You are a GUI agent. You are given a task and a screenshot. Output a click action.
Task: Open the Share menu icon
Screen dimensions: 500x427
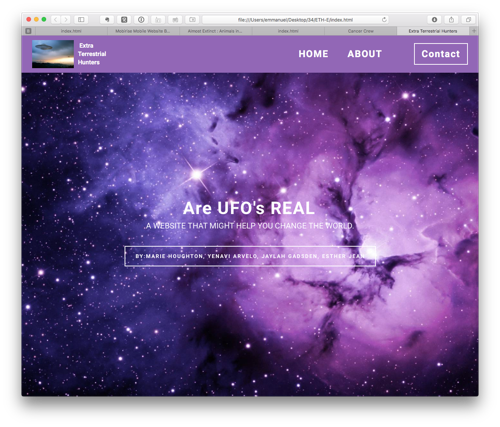pos(451,20)
